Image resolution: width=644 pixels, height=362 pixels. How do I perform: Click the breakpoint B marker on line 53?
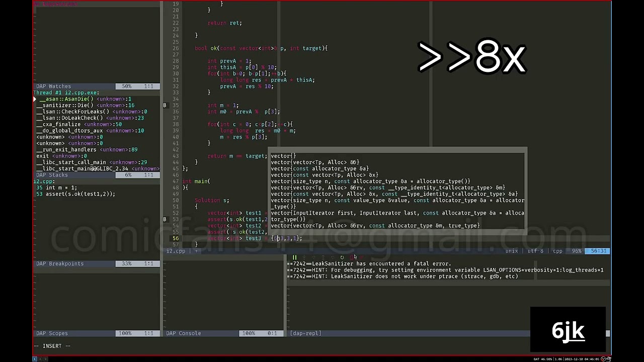click(165, 219)
